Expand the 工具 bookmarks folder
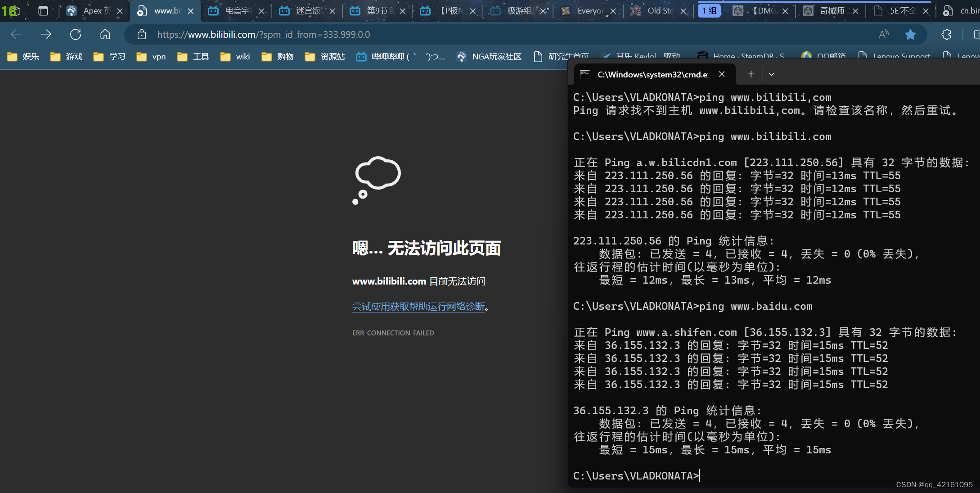 point(193,56)
